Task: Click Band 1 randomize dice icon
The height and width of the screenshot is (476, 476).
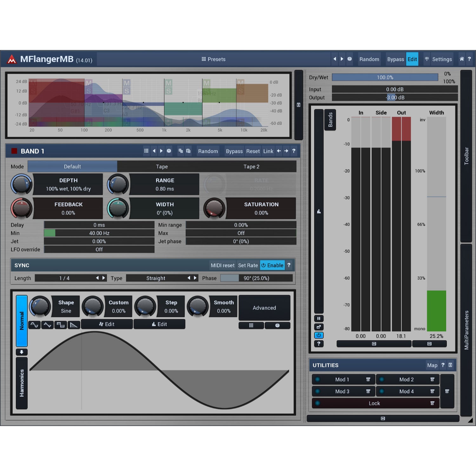Action: pyautogui.click(x=169, y=151)
